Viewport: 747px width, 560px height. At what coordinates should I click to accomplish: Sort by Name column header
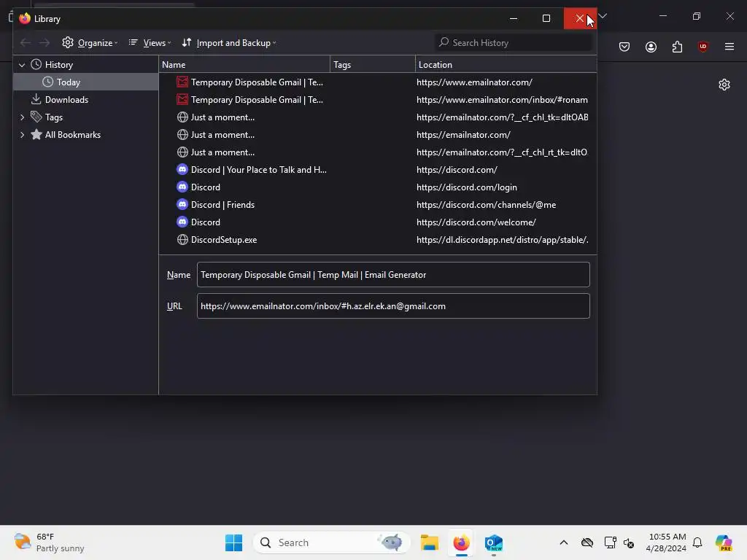click(x=244, y=65)
